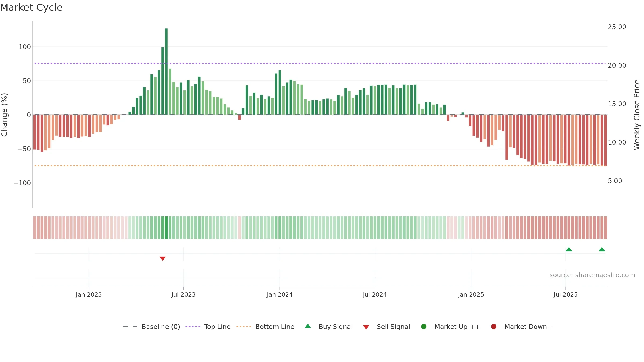The width and height of the screenshot is (644, 362).
Task: Click the dark red Market Down circle icon
Action: (x=493, y=326)
